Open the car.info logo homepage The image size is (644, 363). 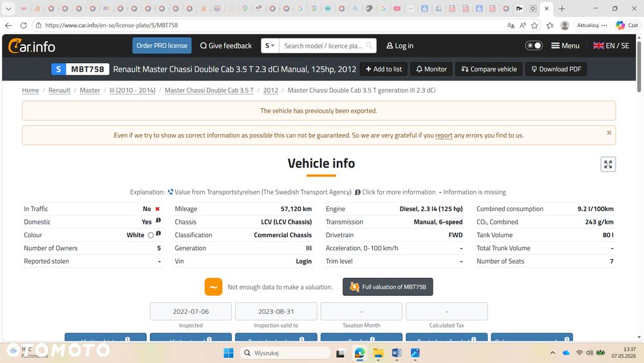32,46
